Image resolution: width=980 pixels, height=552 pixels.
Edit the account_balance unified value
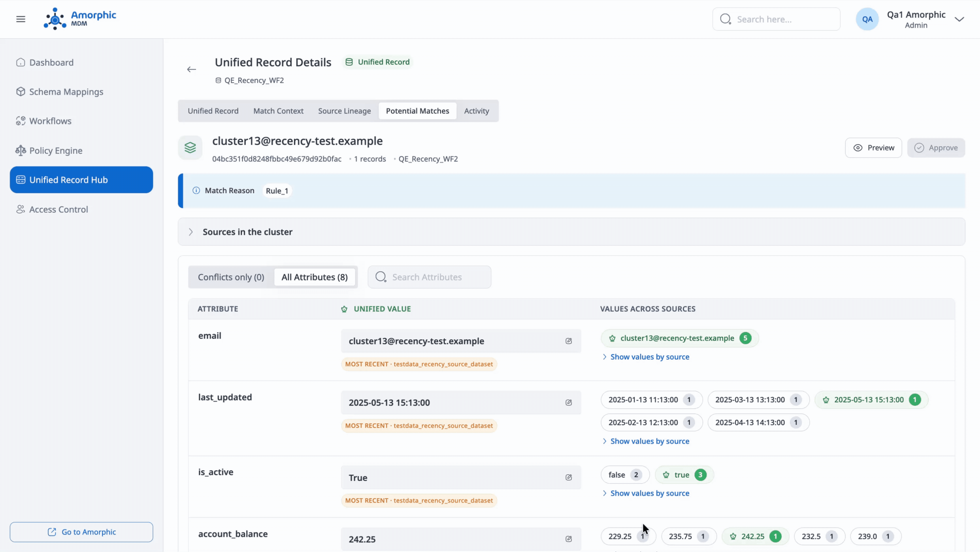pos(568,539)
